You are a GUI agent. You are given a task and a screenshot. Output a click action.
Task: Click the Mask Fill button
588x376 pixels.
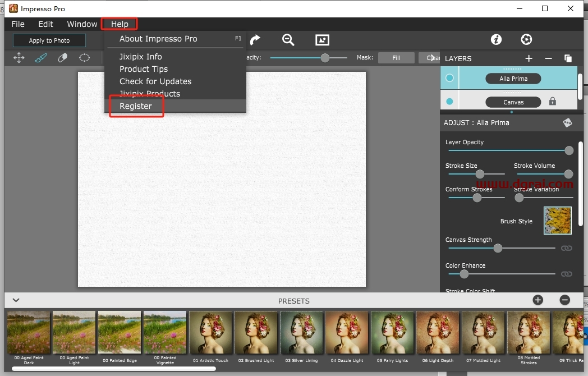point(396,58)
